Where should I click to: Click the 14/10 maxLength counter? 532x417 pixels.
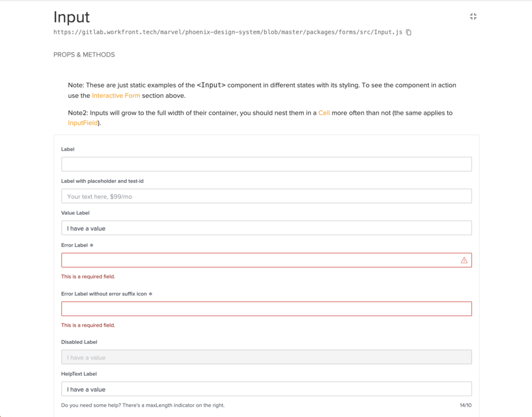pos(465,405)
